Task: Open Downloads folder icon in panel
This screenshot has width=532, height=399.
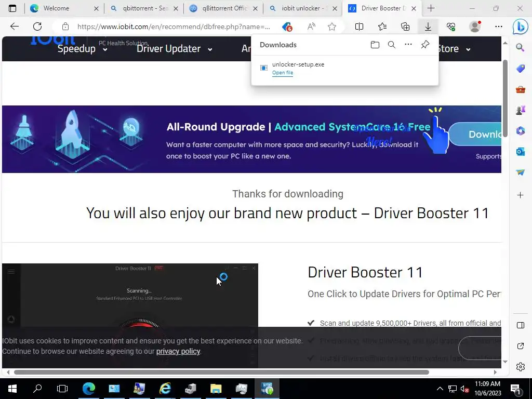Action: tap(375, 45)
